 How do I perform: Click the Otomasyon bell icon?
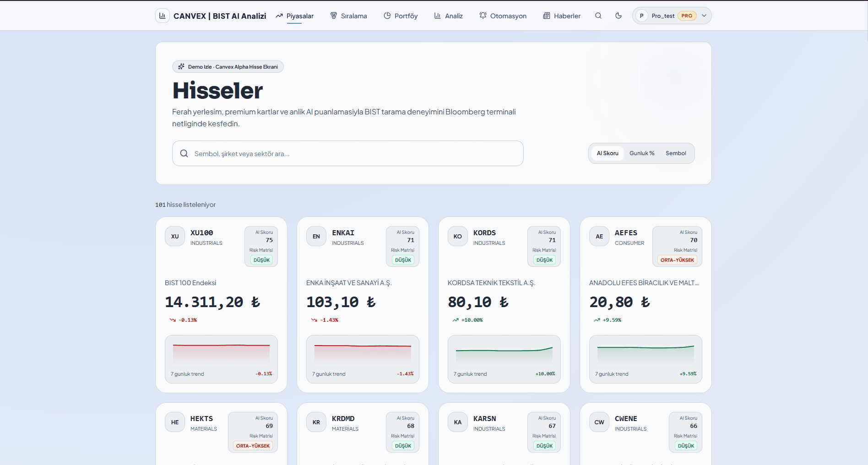483,16
